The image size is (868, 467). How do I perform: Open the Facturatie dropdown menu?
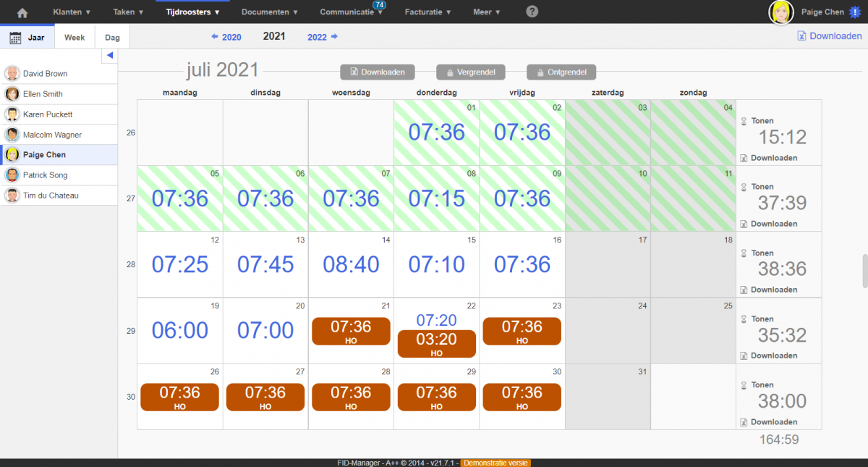[428, 12]
